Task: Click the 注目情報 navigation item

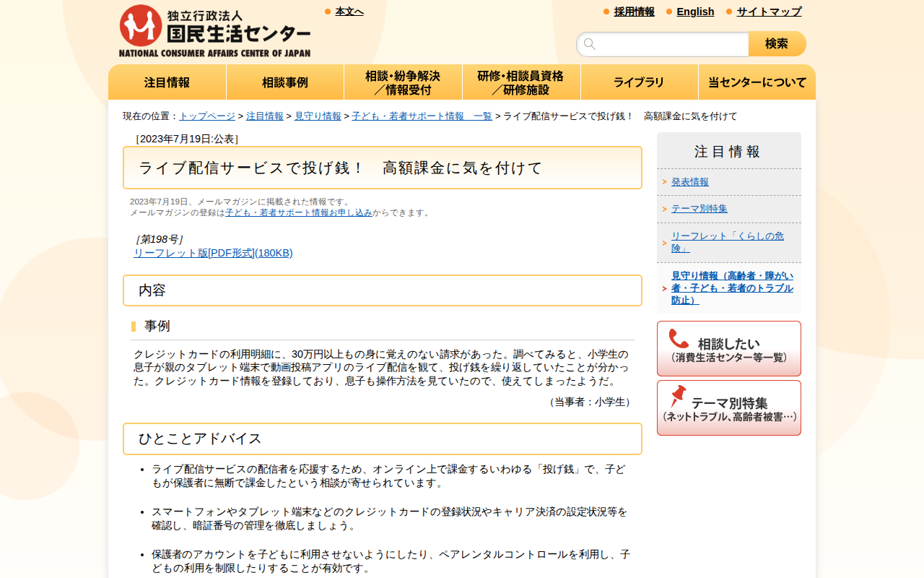Action: (167, 82)
